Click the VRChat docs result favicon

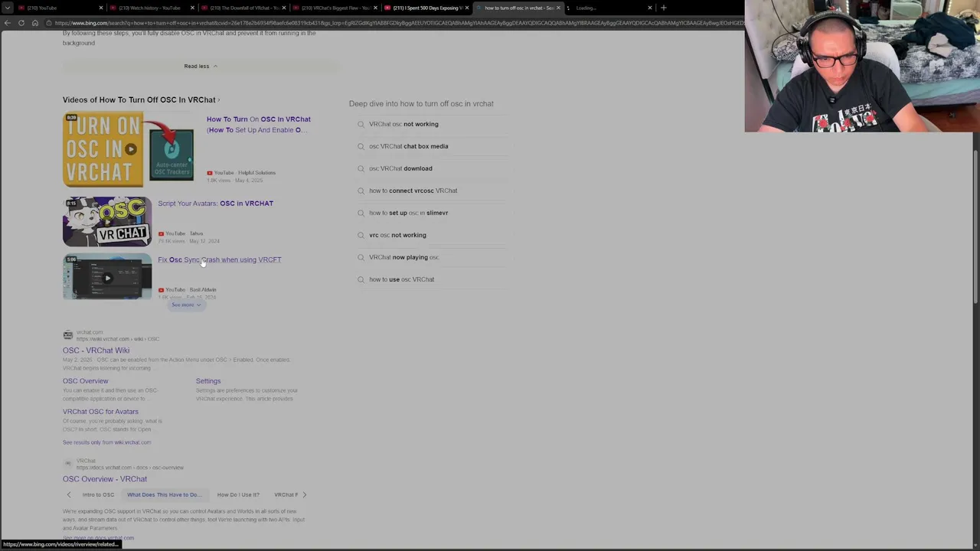tap(68, 464)
